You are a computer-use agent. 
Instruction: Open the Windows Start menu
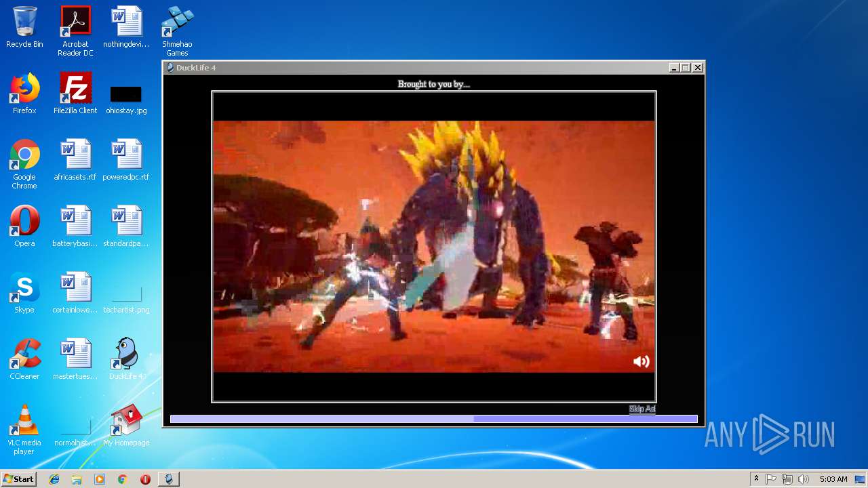(19, 479)
